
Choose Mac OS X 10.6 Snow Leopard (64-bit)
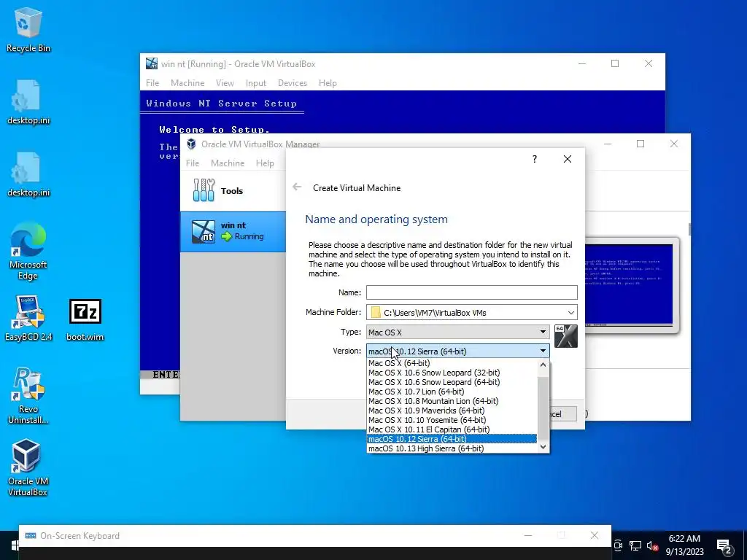(x=452, y=382)
